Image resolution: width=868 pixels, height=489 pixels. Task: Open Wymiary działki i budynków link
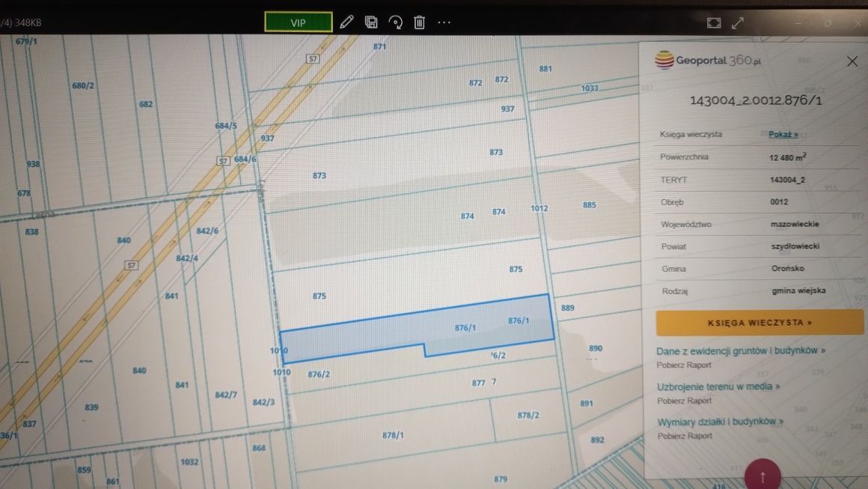(x=720, y=422)
